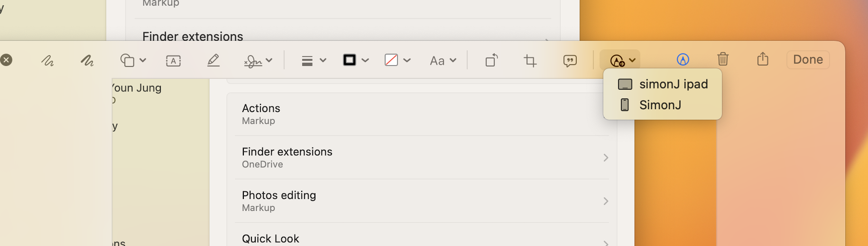Expand the Shapes dropdown arrow
Image resolution: width=868 pixels, height=246 pixels.
pyautogui.click(x=143, y=60)
